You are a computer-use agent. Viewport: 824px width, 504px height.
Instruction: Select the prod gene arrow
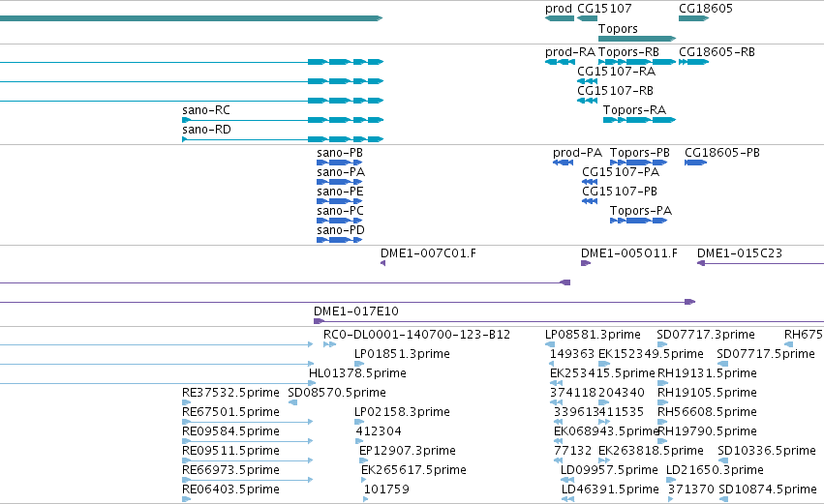coord(560,18)
